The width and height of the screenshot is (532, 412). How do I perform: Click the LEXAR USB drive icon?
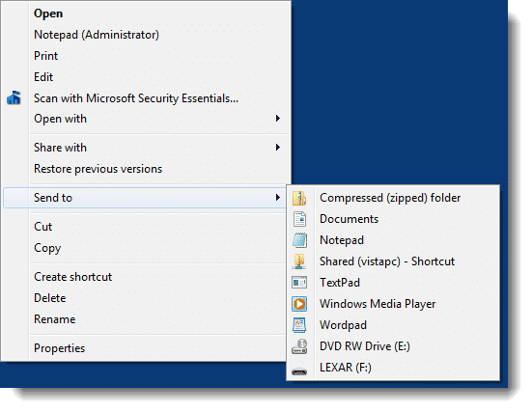299,371
